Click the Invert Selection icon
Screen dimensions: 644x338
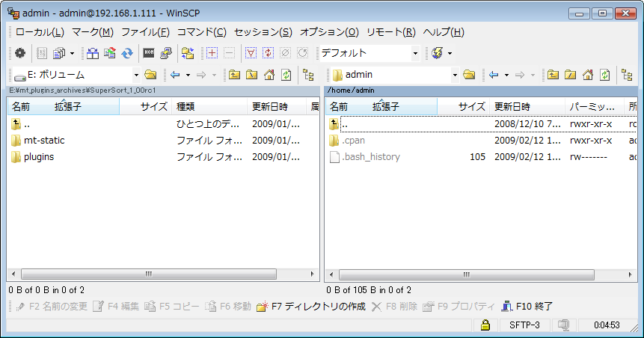(x=269, y=53)
